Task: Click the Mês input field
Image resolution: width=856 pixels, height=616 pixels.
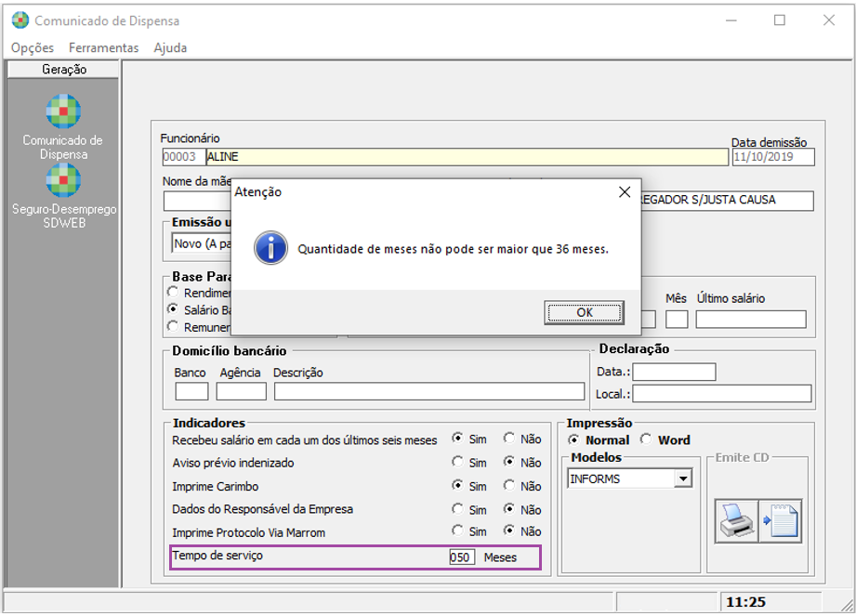Action: (677, 320)
